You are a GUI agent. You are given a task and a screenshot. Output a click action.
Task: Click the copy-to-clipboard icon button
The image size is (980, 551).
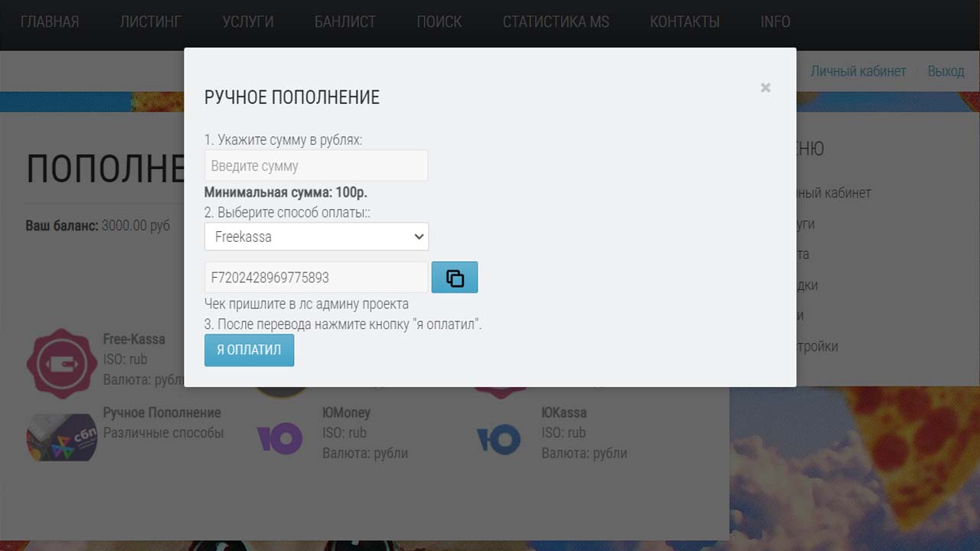455,278
